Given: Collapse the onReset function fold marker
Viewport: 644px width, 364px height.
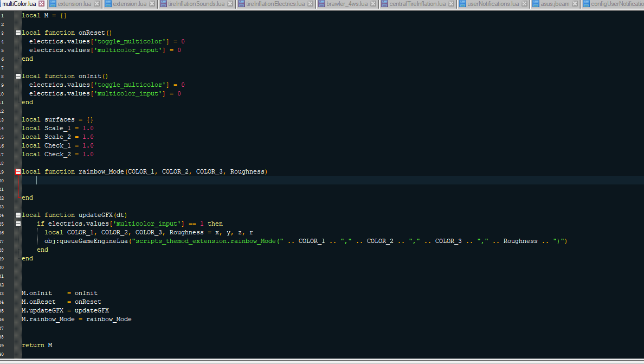Looking at the screenshot, I should click(18, 33).
